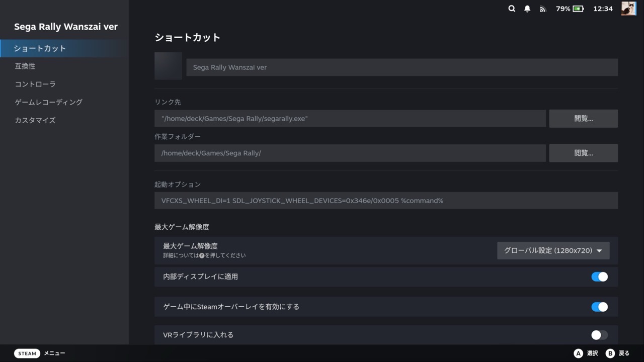Open notifications bell icon
Image resolution: width=644 pixels, height=362 pixels.
(x=527, y=9)
